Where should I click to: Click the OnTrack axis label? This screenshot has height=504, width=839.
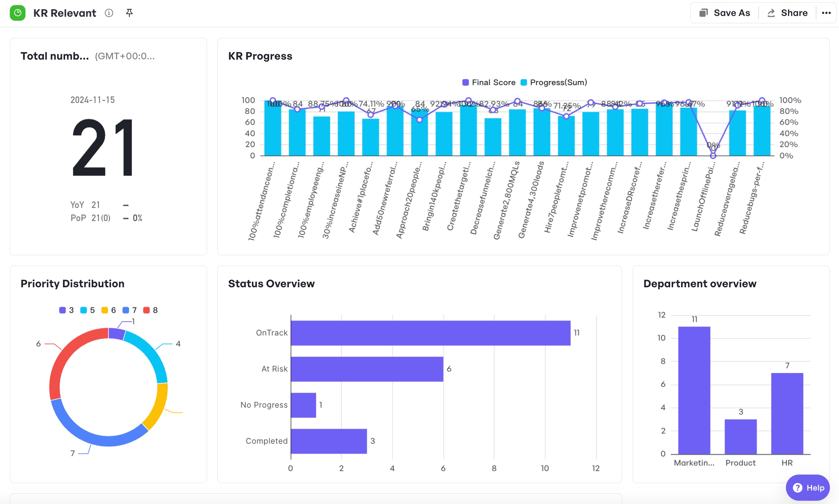coord(272,333)
